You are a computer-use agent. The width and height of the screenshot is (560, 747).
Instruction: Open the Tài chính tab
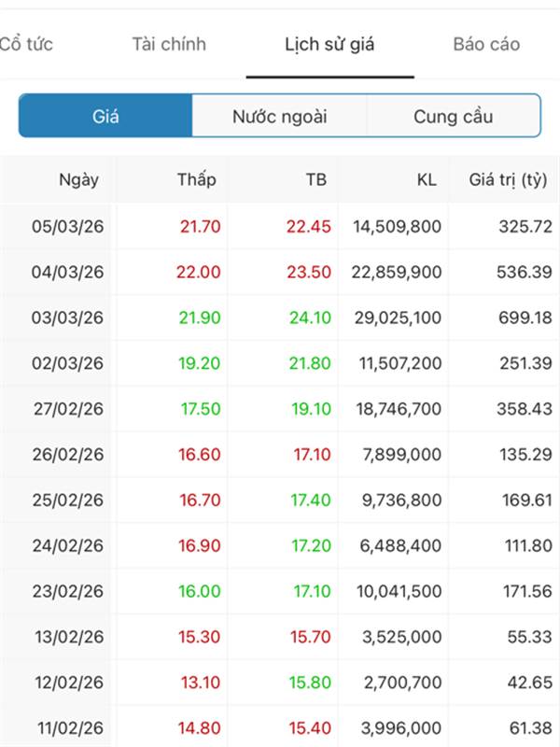coord(169,44)
